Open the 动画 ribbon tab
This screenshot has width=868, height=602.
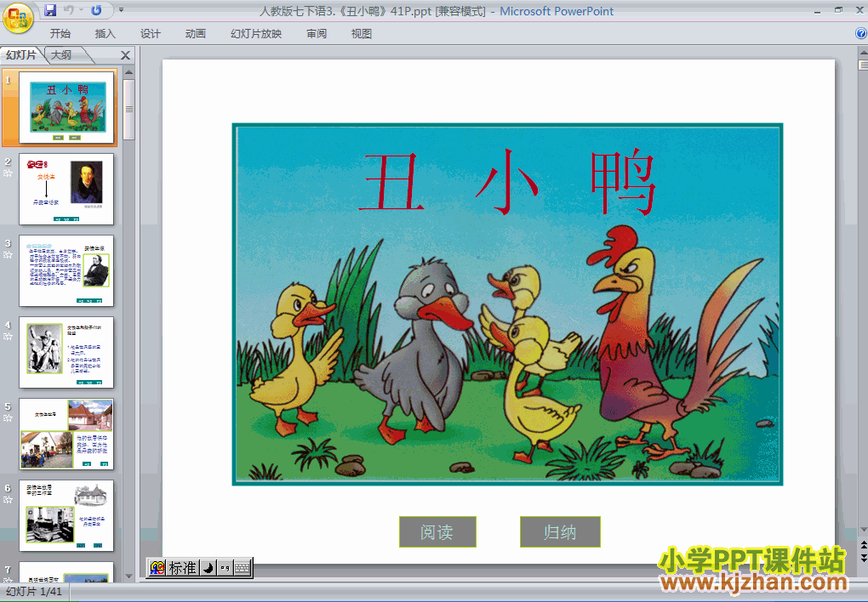pos(196,34)
